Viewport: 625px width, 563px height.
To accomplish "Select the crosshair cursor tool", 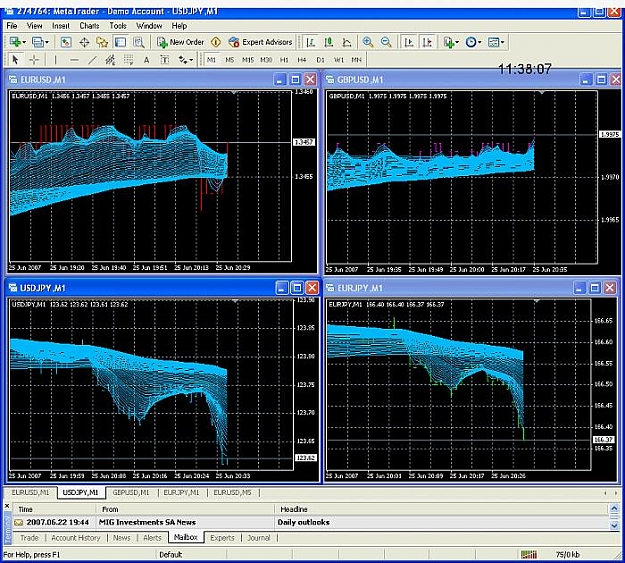I will (x=34, y=60).
